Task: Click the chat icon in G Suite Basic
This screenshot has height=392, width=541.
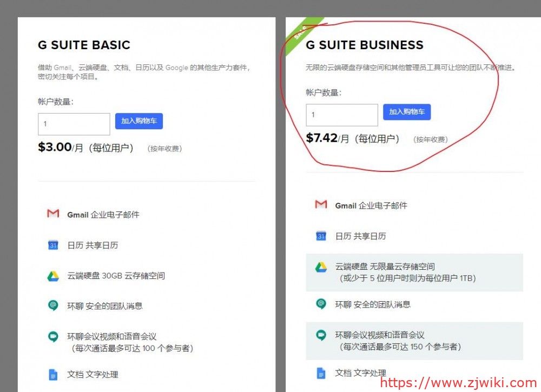Action: tap(53, 305)
